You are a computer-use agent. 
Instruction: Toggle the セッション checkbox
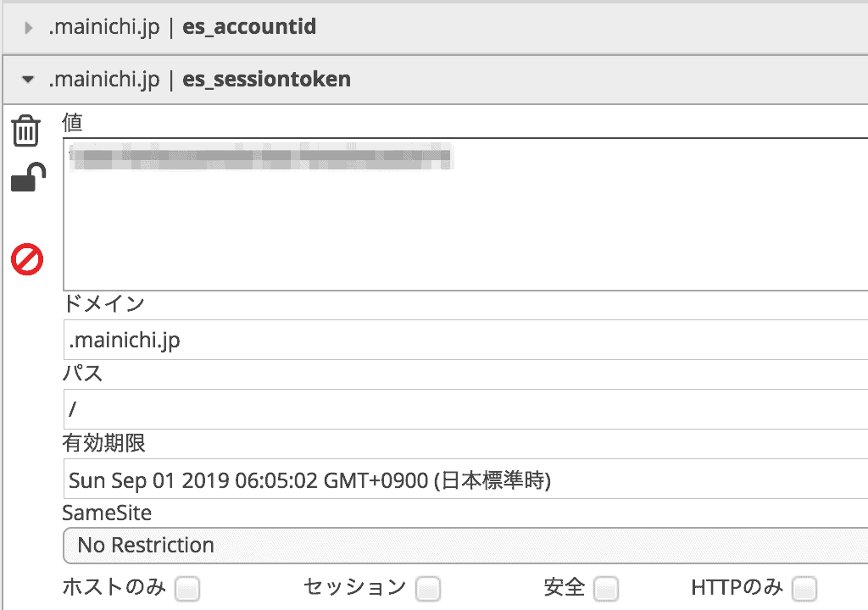[428, 589]
